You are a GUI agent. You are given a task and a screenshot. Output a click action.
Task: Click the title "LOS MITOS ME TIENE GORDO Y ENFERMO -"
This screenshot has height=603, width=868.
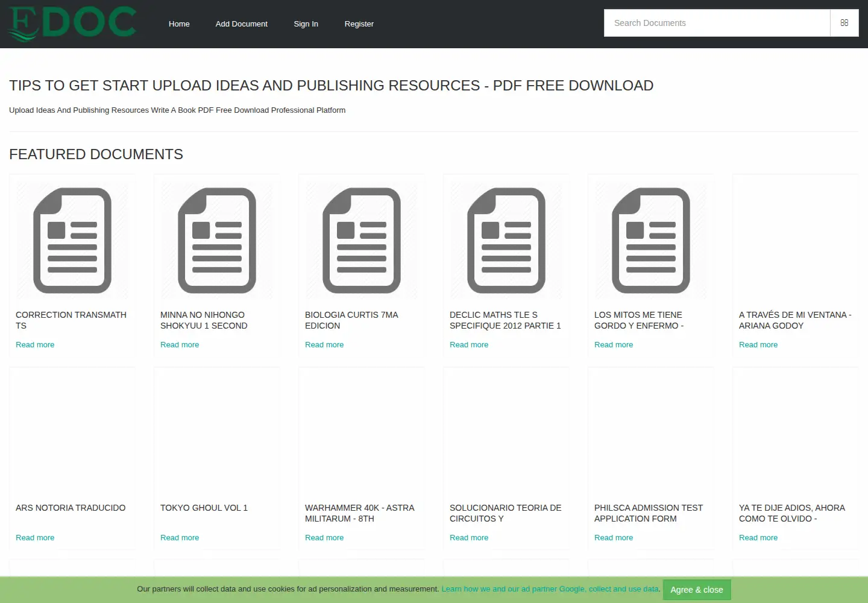[639, 320]
